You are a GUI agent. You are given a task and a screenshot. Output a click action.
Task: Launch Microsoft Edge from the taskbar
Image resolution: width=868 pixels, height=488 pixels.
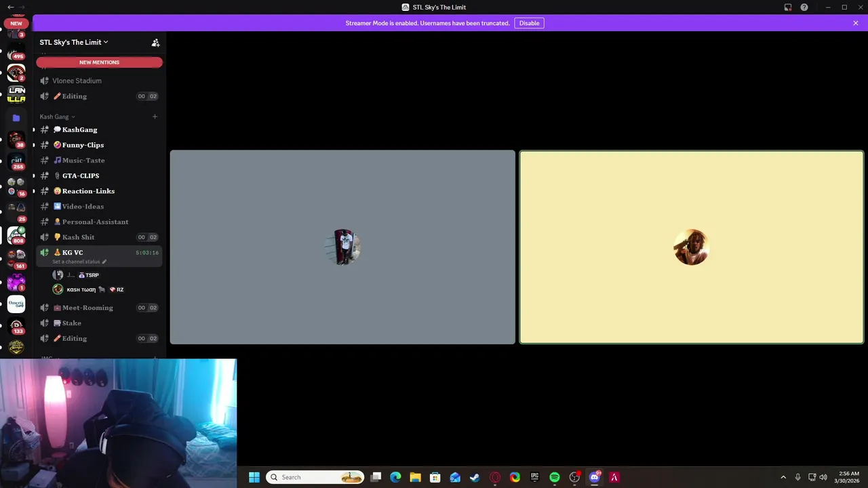pyautogui.click(x=395, y=477)
